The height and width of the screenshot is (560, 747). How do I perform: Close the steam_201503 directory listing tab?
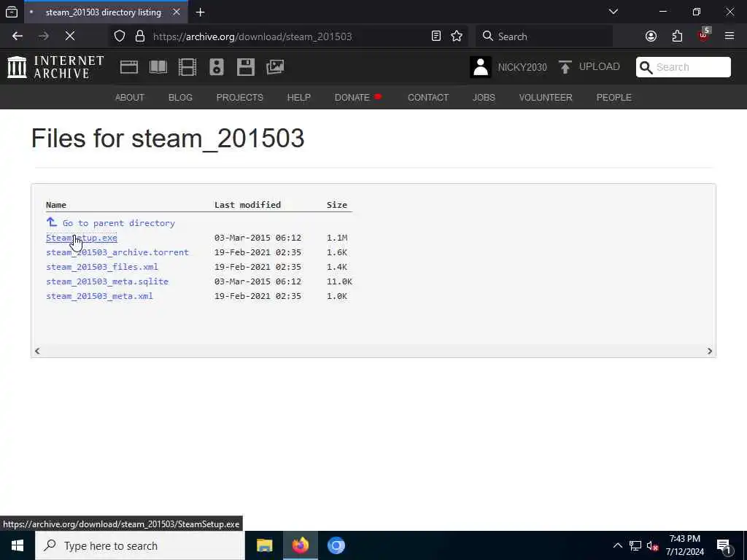[177, 12]
